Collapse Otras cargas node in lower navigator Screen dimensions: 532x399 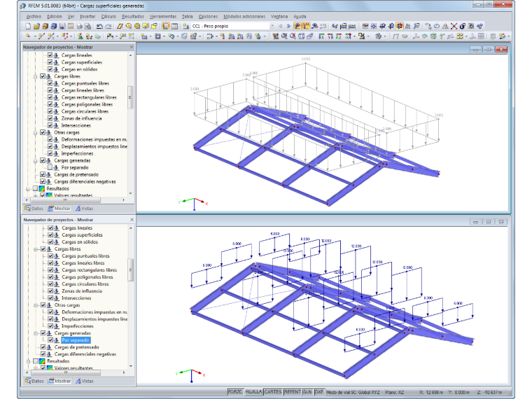(36, 305)
